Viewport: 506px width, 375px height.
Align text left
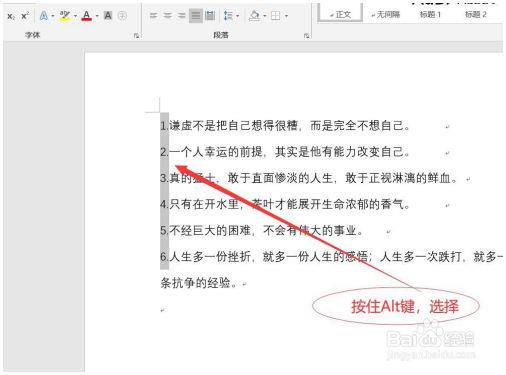pyautogui.click(x=153, y=15)
